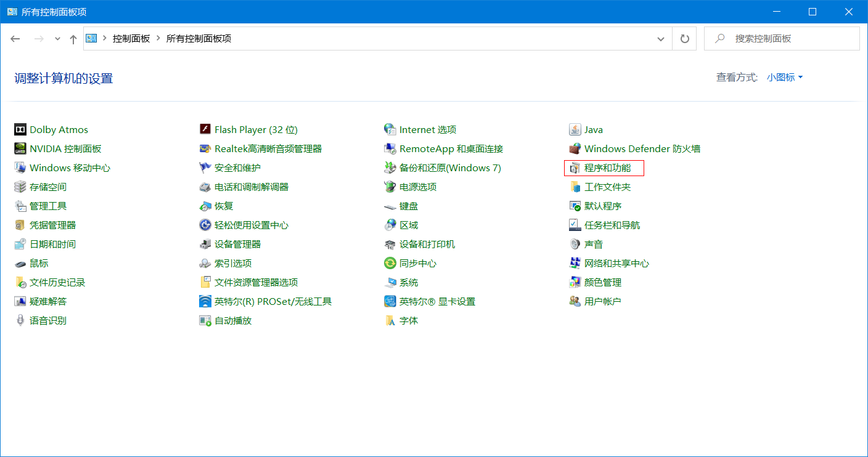
Task: Click the 日期和时间 clock icon
Action: click(20, 244)
